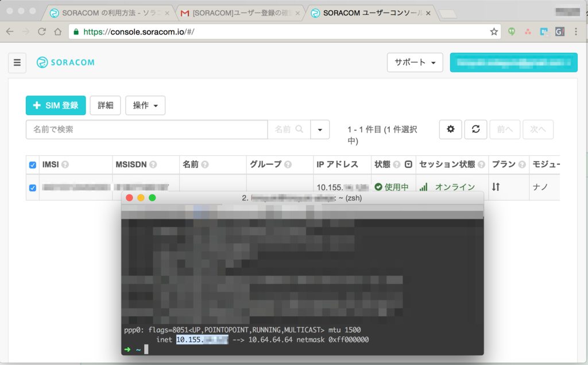Click help icon next to グループ column
Image resolution: width=588 pixels, height=365 pixels.
[x=288, y=164]
